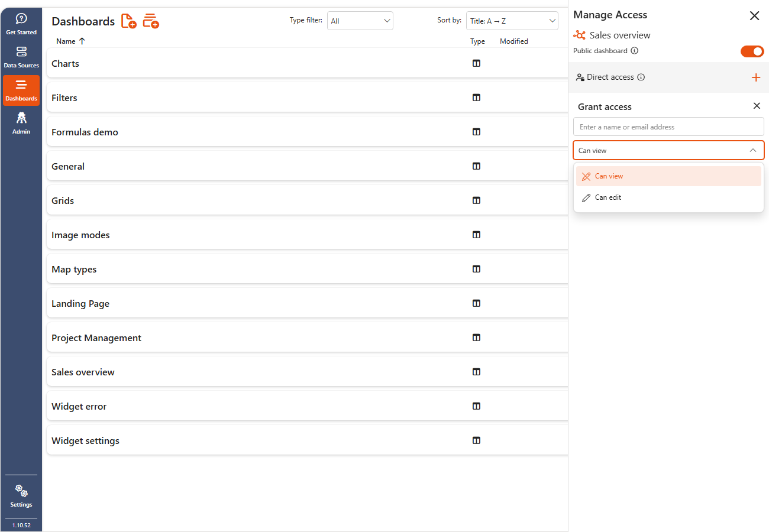Image resolution: width=769 pixels, height=532 pixels.
Task: Click the type icon in Landing Page row
Action: pos(476,303)
